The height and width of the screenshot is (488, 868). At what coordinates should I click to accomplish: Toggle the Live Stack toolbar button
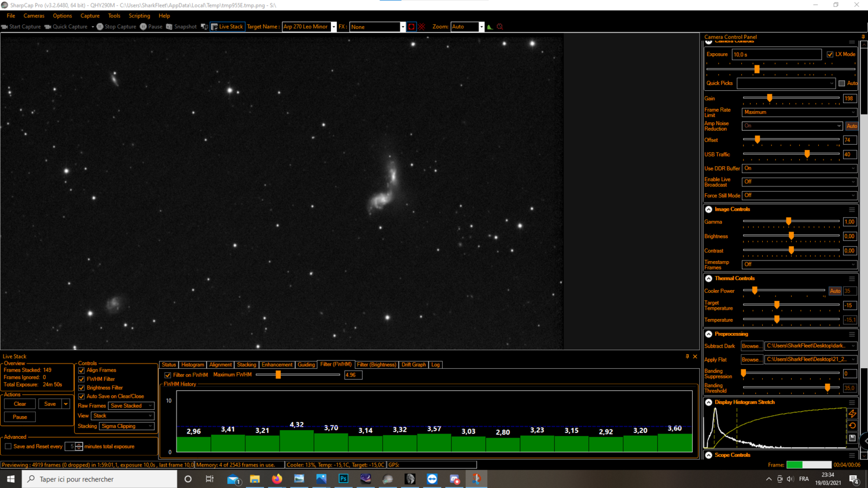pos(227,27)
